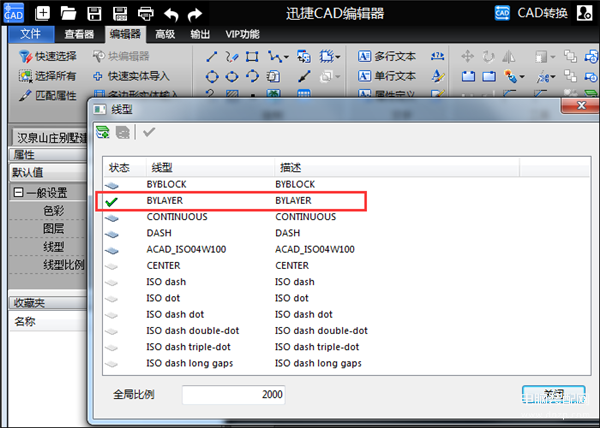Click the 线型 column header
This screenshot has width=600, height=428.
click(x=210, y=168)
